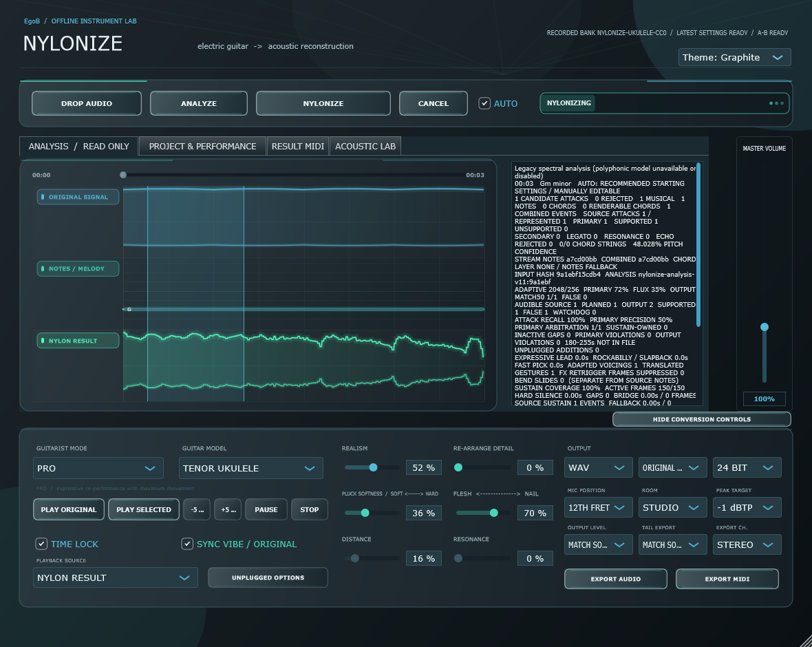
Task: Open Mic Position 12TH FRET dropdown
Action: coord(598,507)
